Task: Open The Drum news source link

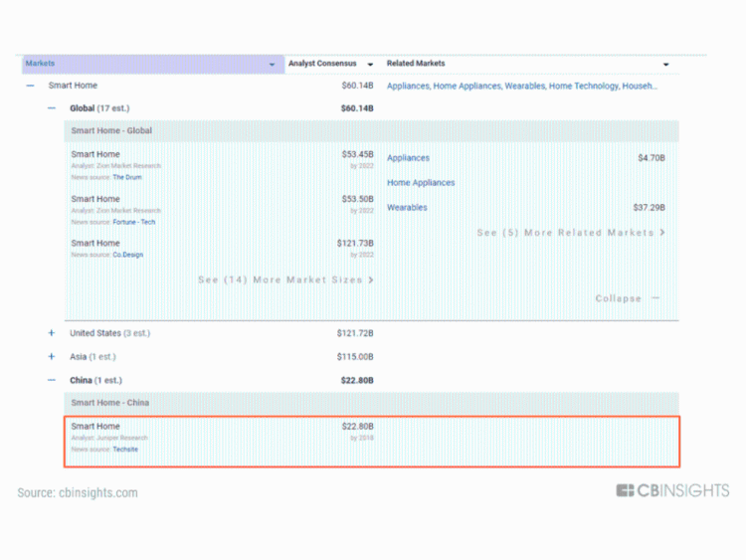Action: click(126, 177)
